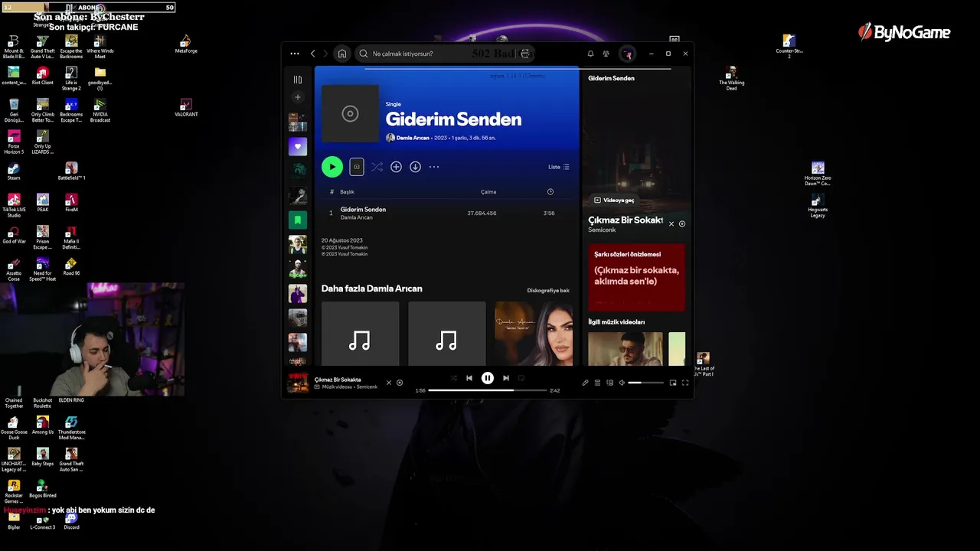Viewport: 980px width, 551px height.
Task: Open Semicenk artist link in player bar
Action: (x=367, y=387)
